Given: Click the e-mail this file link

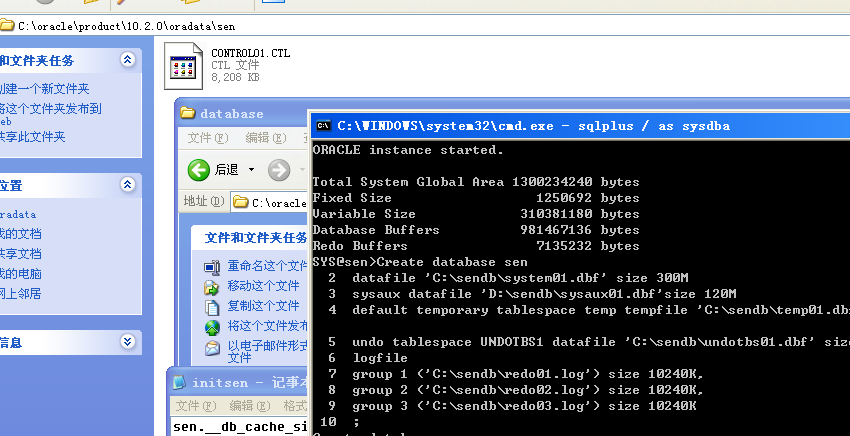Looking at the screenshot, I should click(x=267, y=351).
